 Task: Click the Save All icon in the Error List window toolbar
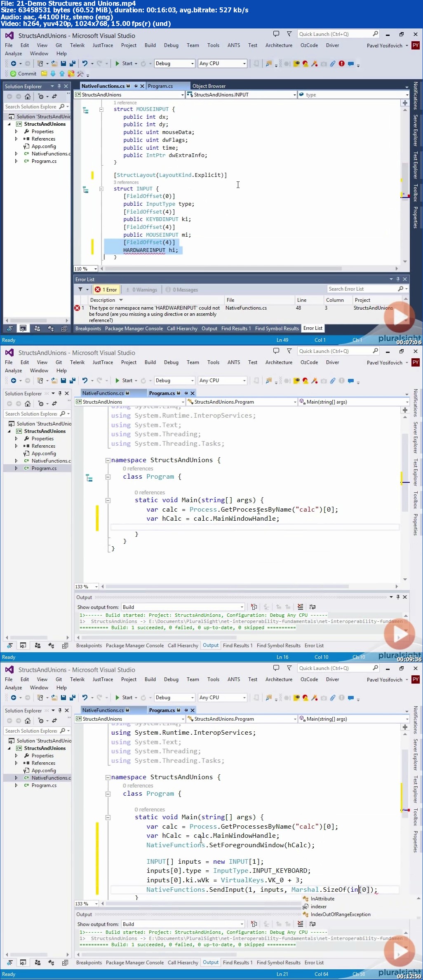72,63
